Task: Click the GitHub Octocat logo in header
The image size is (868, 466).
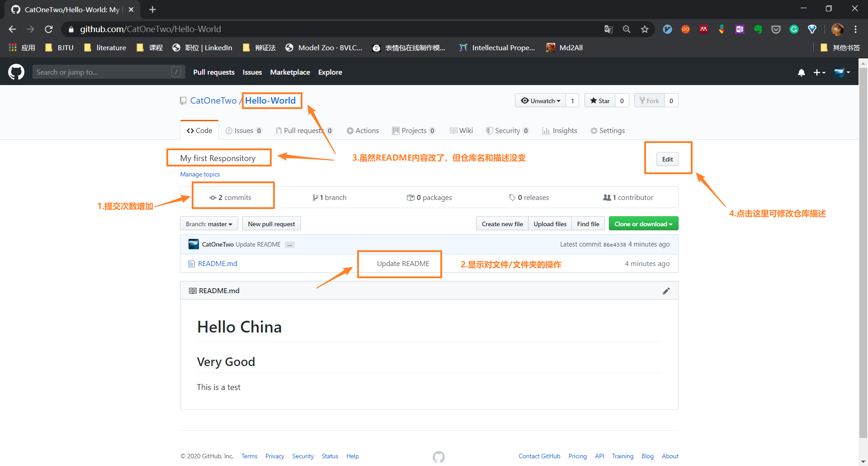Action: pyautogui.click(x=16, y=72)
